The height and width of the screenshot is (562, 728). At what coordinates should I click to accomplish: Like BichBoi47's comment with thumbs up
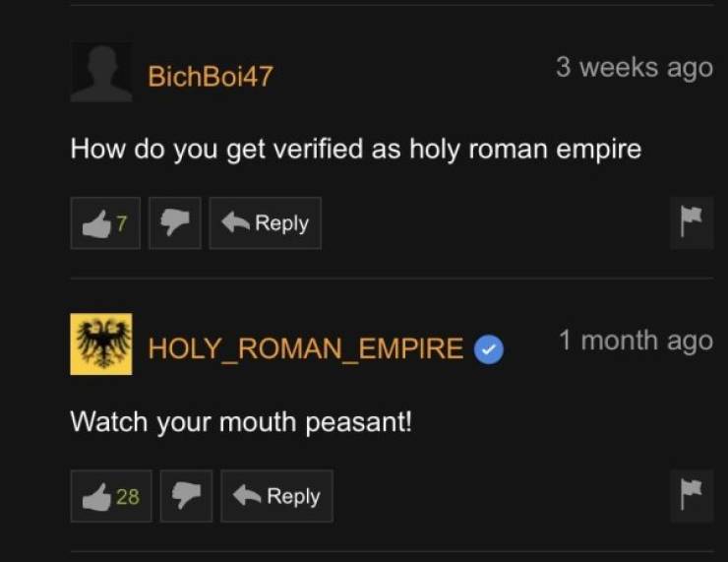click(105, 223)
